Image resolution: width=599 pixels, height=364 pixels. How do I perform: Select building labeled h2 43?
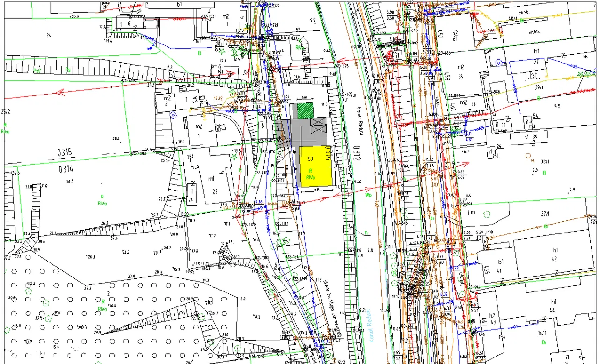(492, 322)
